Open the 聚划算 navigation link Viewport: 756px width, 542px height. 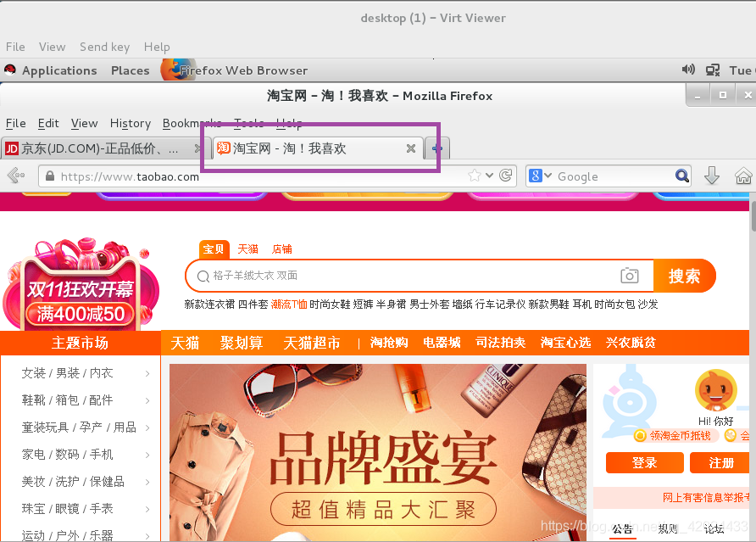(x=241, y=343)
